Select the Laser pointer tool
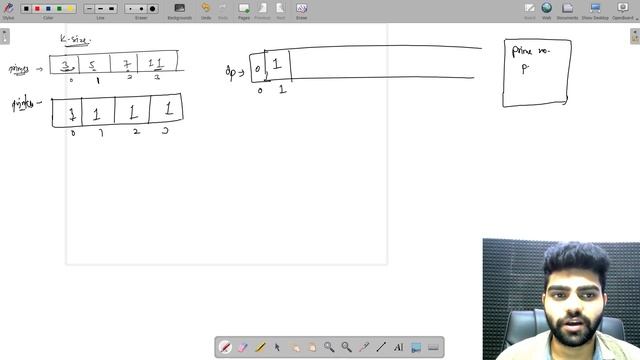 pyautogui.click(x=364, y=347)
